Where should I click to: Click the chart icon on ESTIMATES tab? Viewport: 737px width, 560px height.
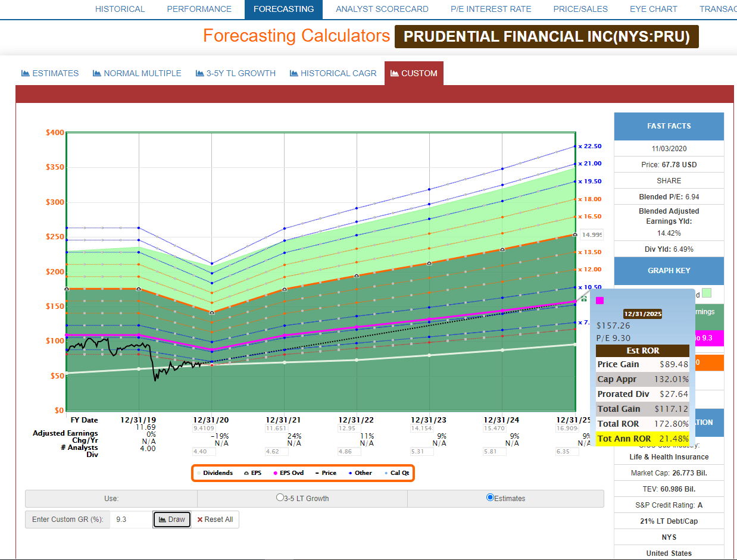tap(26, 73)
